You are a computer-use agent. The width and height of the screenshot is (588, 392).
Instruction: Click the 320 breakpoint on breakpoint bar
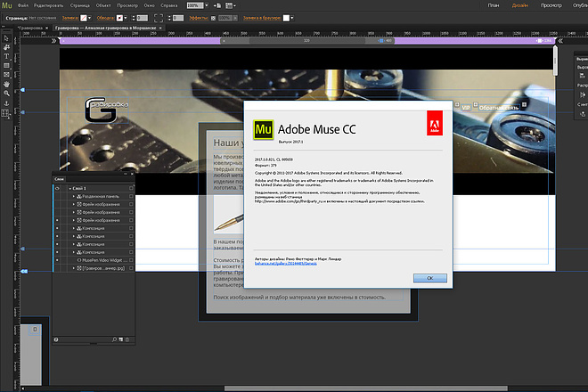click(306, 40)
